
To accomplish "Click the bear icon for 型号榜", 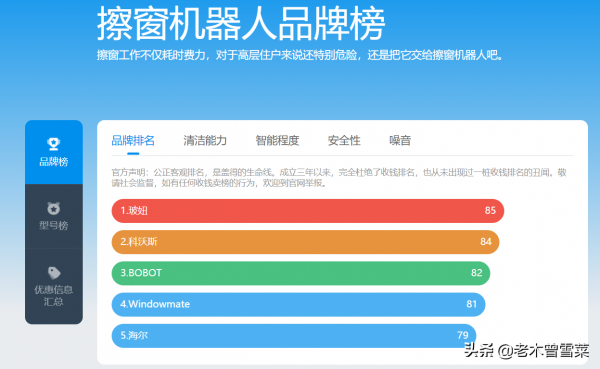I will 54,209.
